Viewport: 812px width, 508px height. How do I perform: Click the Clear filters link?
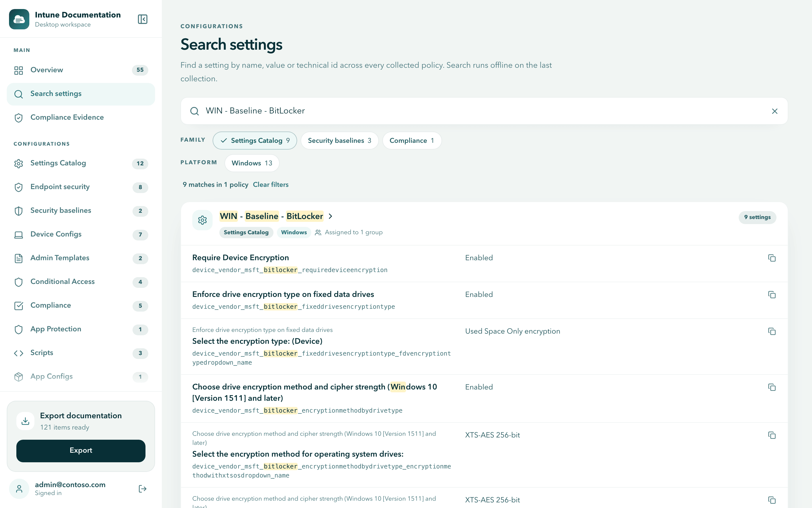(x=271, y=185)
